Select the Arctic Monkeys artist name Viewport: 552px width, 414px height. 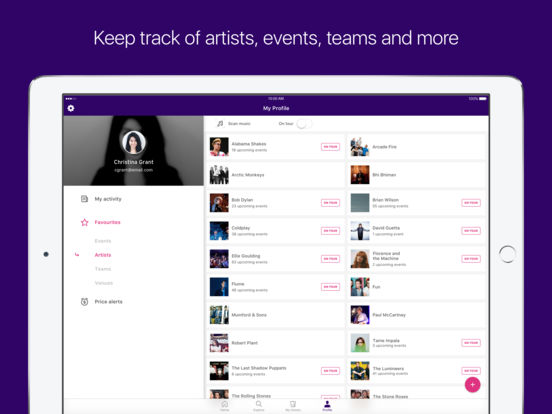coord(248,175)
